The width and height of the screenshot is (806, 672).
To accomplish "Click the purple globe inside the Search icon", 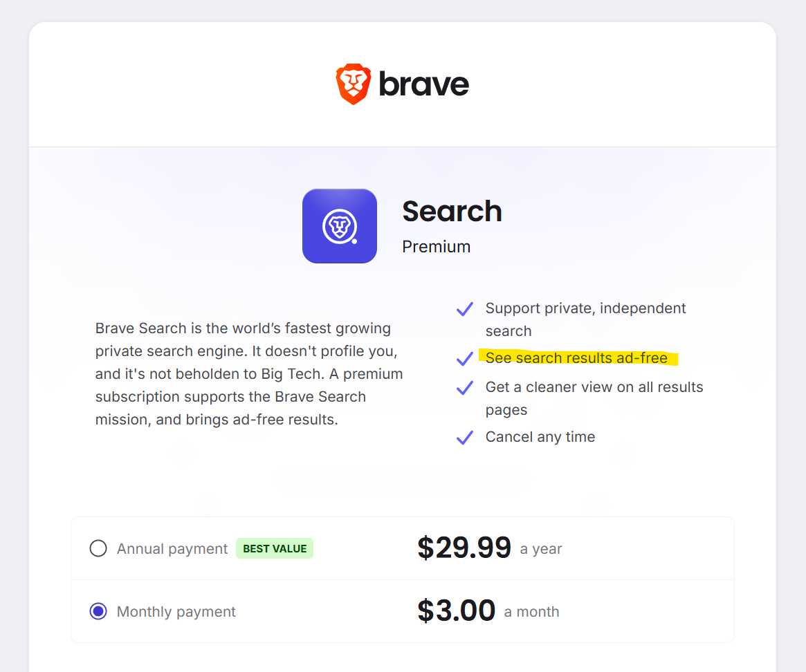I will coord(339,226).
